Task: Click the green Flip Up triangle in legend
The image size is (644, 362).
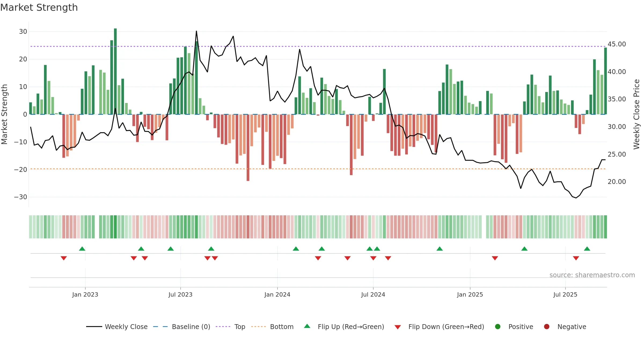Action: pos(307,326)
